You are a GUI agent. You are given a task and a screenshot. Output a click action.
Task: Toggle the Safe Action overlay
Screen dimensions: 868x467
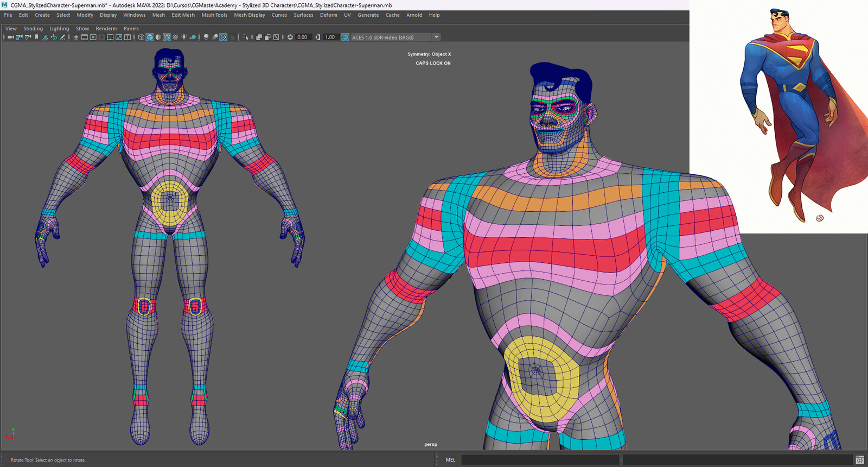click(119, 37)
